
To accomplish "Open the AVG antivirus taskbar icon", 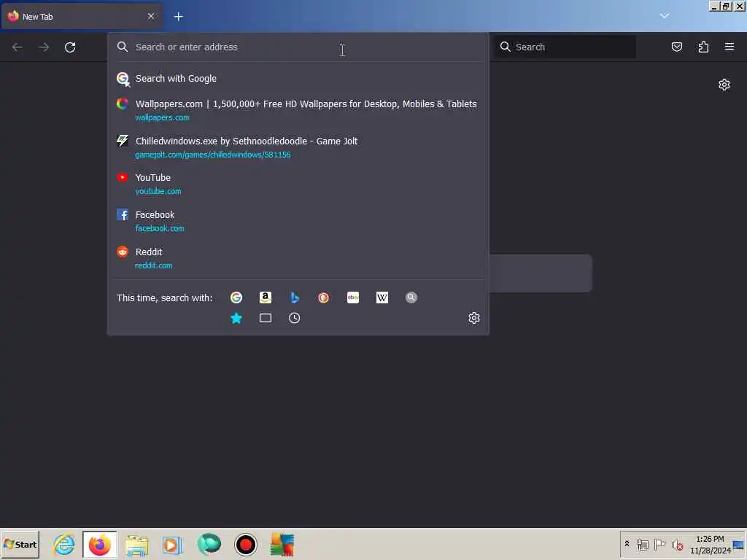I will [x=282, y=544].
